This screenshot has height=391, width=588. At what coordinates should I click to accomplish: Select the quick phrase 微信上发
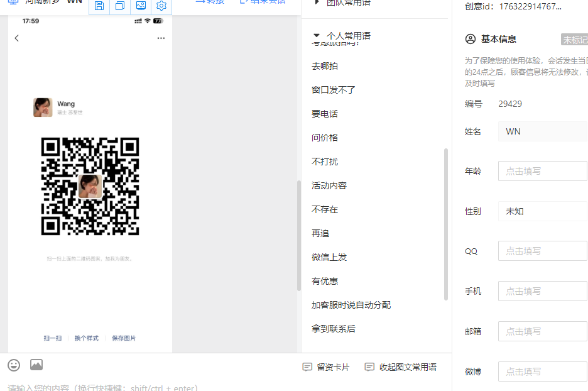329,257
